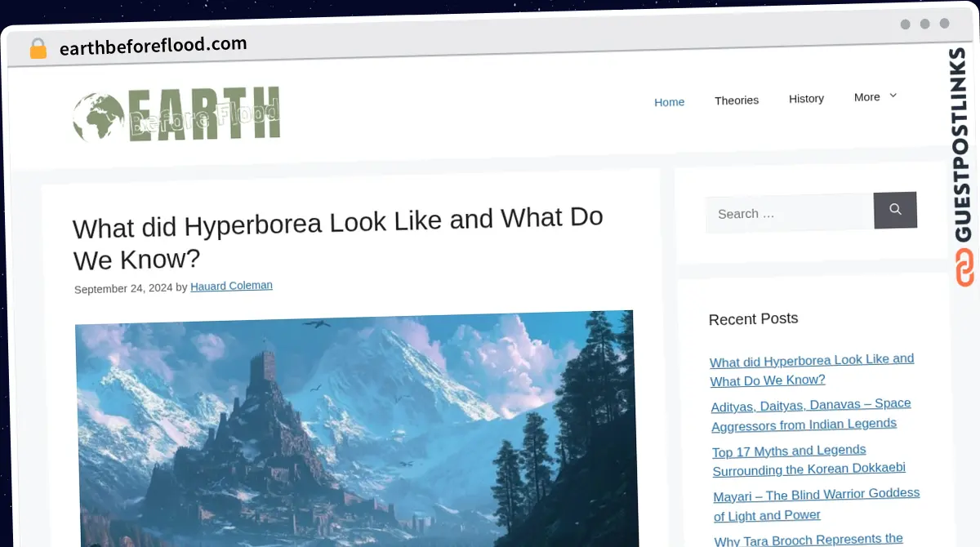Click the Earth Before Flood globe logo
This screenshot has width=980, height=547.
(x=176, y=115)
